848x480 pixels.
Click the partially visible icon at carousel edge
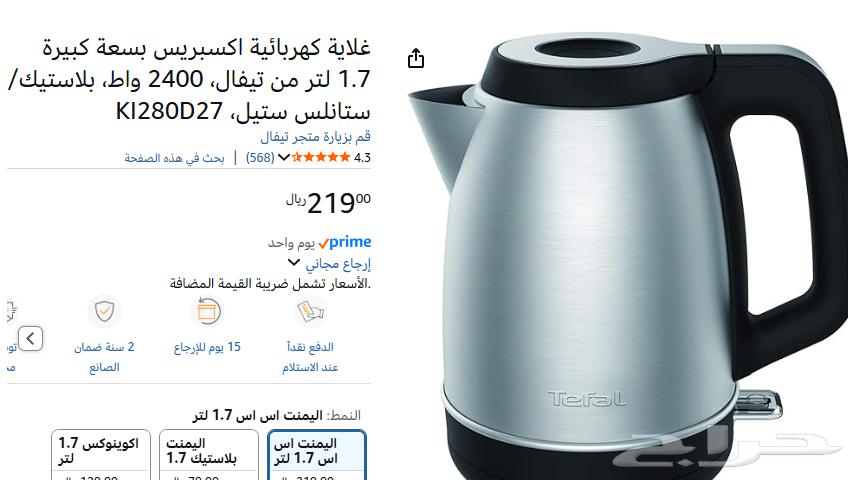[x=11, y=311]
